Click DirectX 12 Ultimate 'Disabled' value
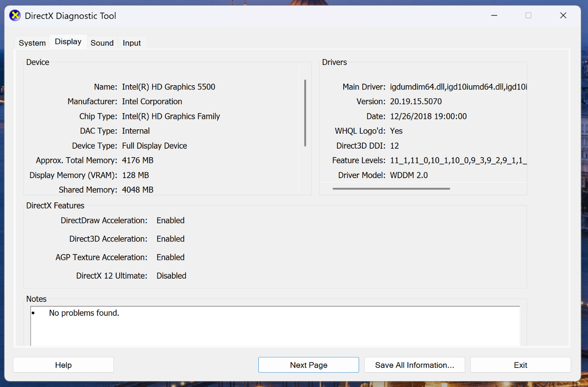588x387 pixels. pyautogui.click(x=172, y=276)
